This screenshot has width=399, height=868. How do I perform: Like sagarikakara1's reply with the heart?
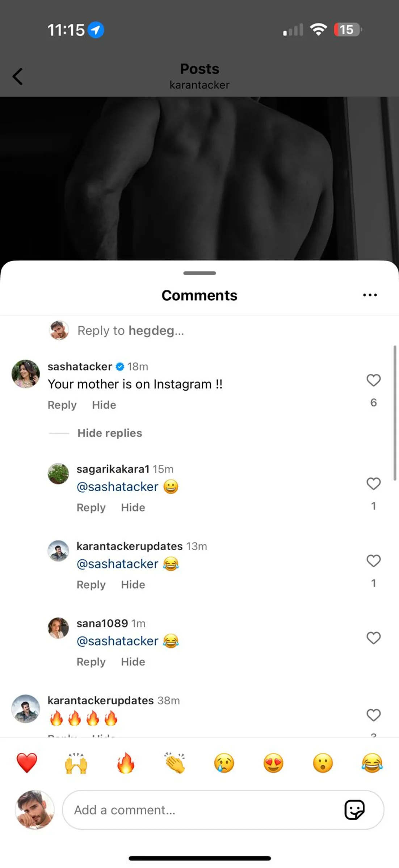point(373,484)
